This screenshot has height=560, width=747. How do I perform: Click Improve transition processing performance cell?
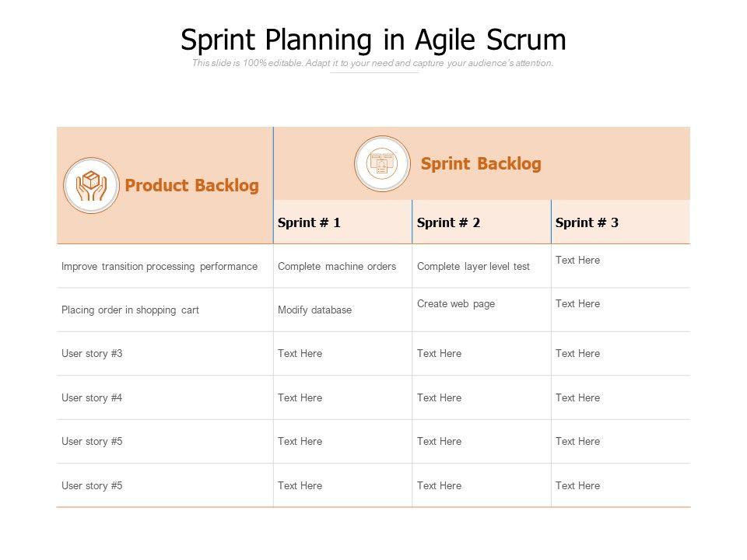point(160,266)
